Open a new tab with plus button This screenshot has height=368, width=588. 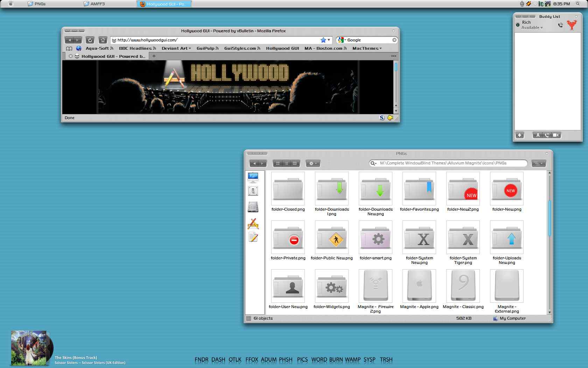[154, 56]
